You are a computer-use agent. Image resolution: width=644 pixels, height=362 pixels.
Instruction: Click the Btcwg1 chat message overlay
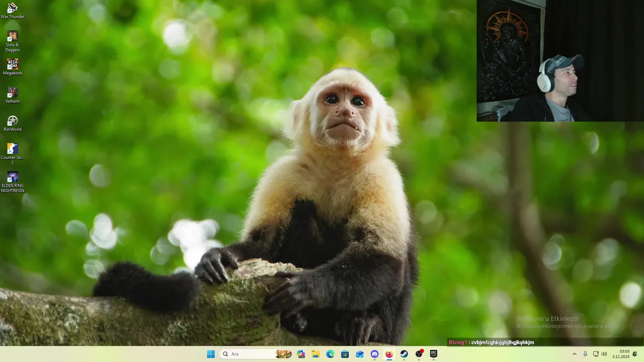coord(492,342)
